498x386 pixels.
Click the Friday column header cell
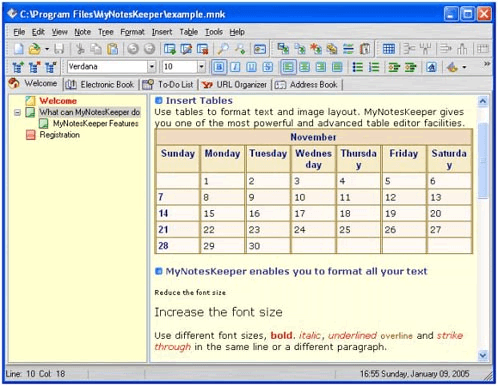[x=404, y=159]
